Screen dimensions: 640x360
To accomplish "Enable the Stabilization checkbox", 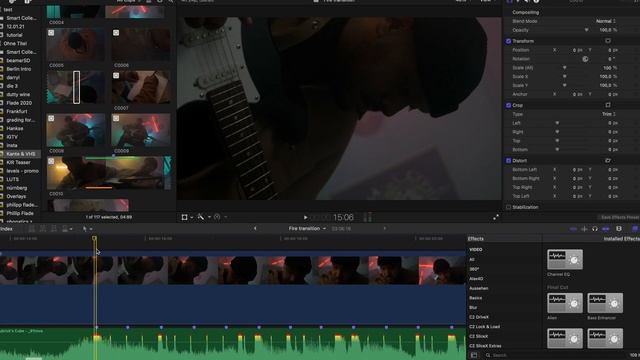I will click(509, 207).
